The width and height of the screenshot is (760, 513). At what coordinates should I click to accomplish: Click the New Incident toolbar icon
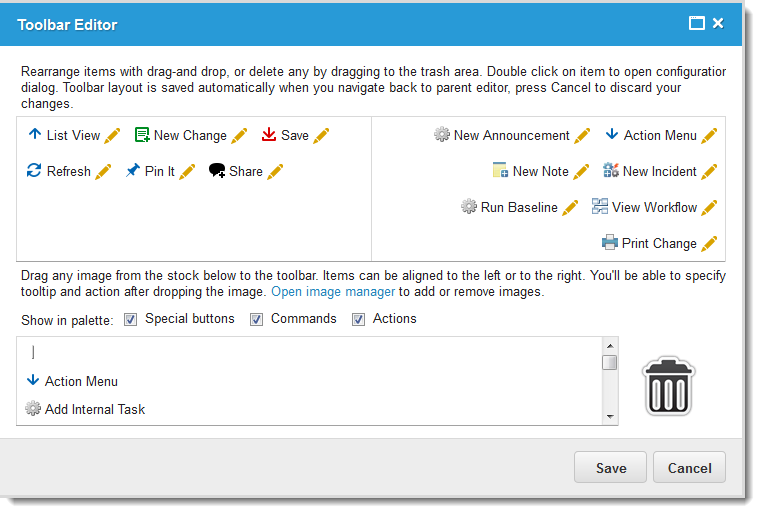[611, 171]
